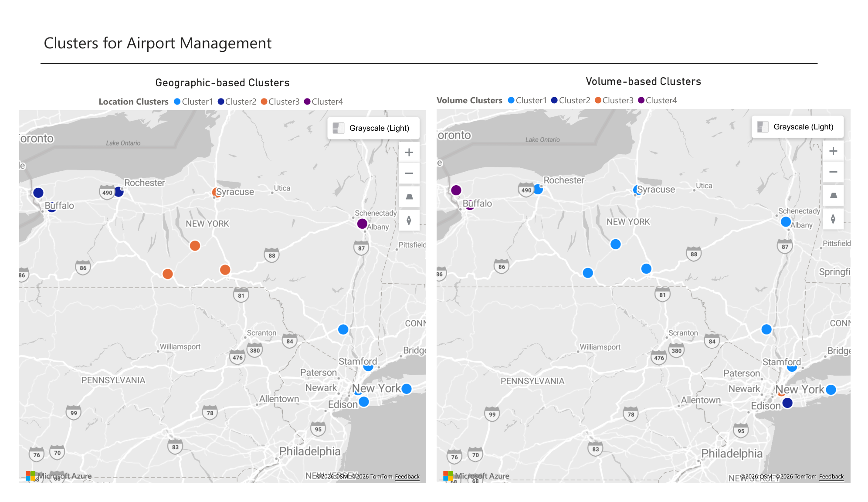This screenshot has width=868, height=502.
Task: Click the Volume Clusters legend title
Action: [x=469, y=100]
